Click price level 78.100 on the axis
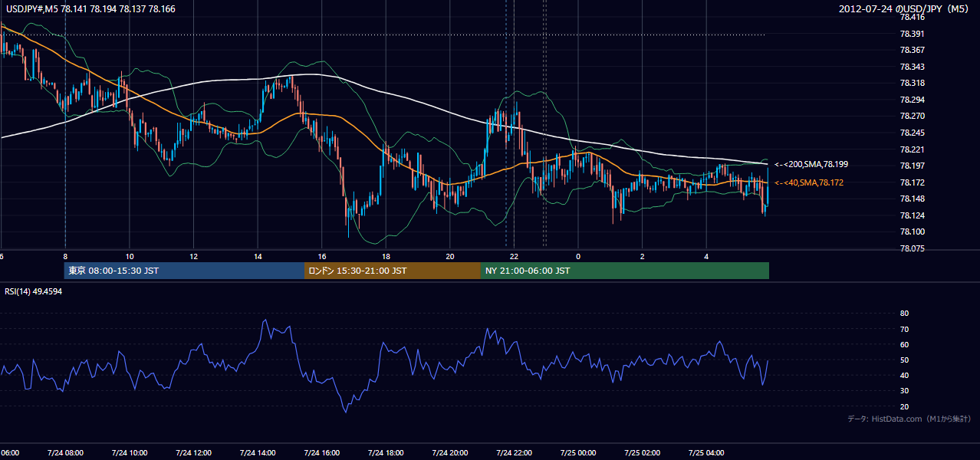Screen dimensions: 980x460 coord(911,232)
